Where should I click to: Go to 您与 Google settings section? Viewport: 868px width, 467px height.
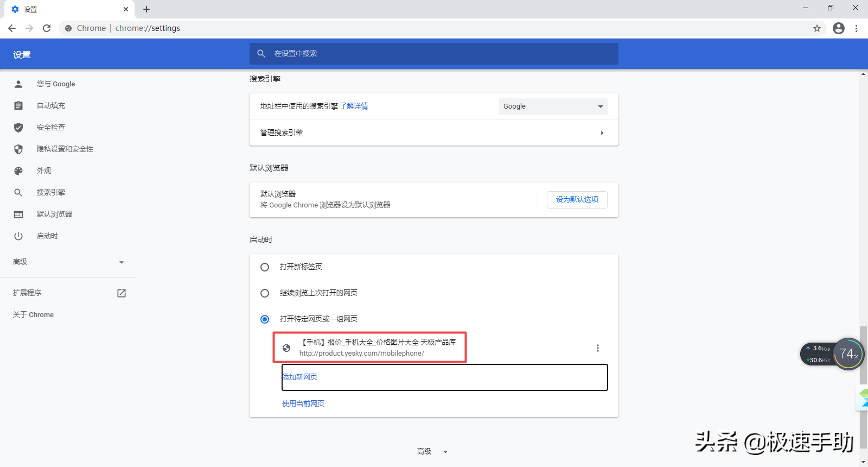pos(56,84)
